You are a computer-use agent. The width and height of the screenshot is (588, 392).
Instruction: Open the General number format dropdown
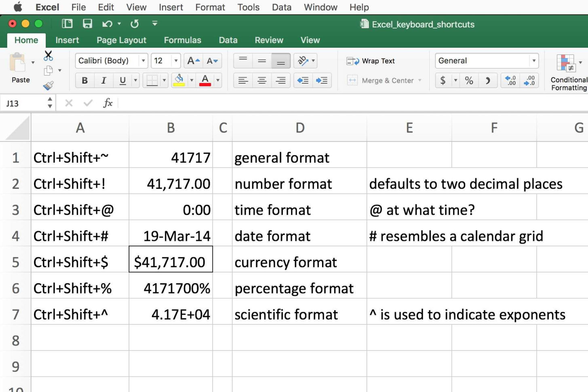(x=534, y=61)
